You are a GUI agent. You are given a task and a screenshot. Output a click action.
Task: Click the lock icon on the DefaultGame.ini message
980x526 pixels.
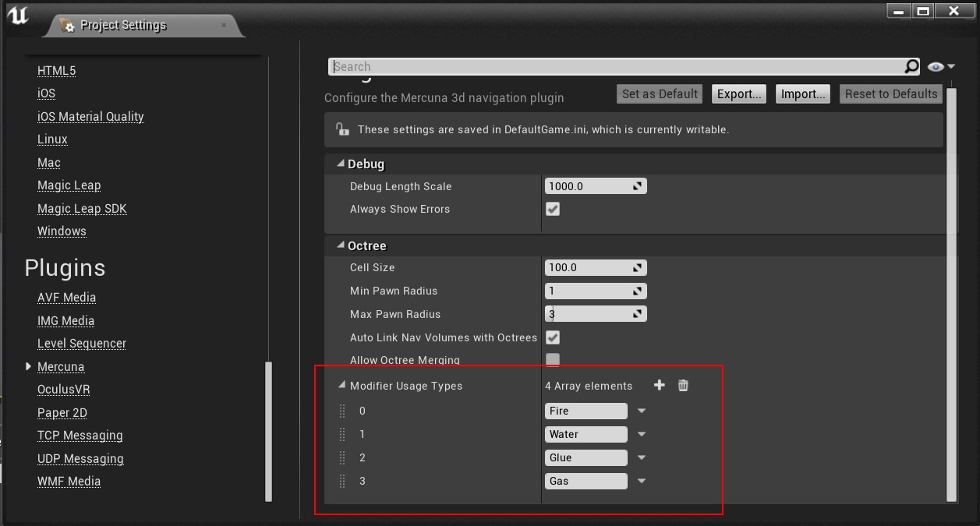coord(341,129)
